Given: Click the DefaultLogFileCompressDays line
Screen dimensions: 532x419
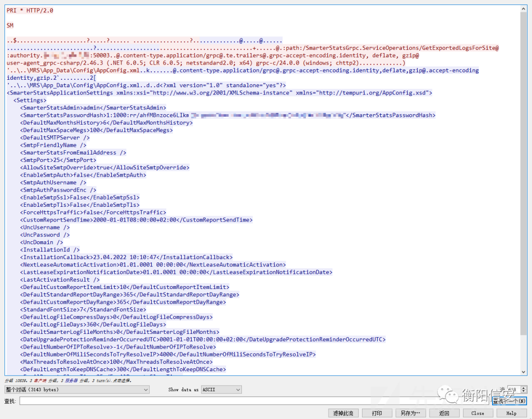Looking at the screenshot, I should point(116,317).
